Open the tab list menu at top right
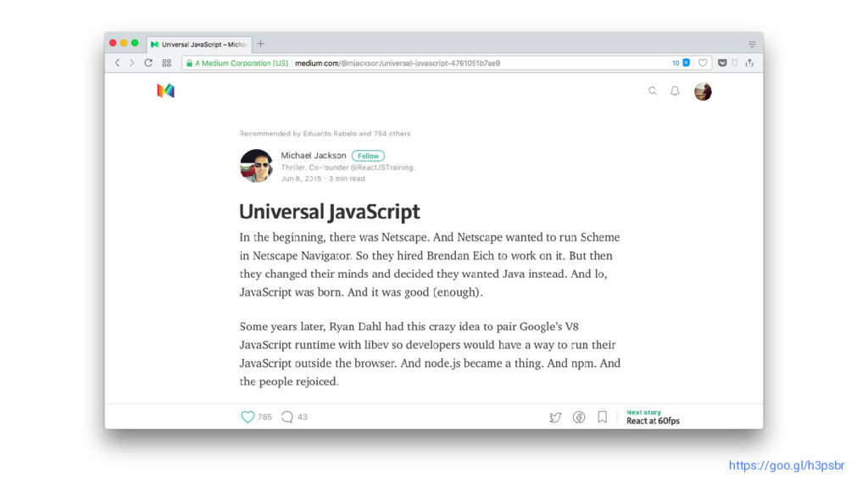The image size is (868, 488). point(752,44)
